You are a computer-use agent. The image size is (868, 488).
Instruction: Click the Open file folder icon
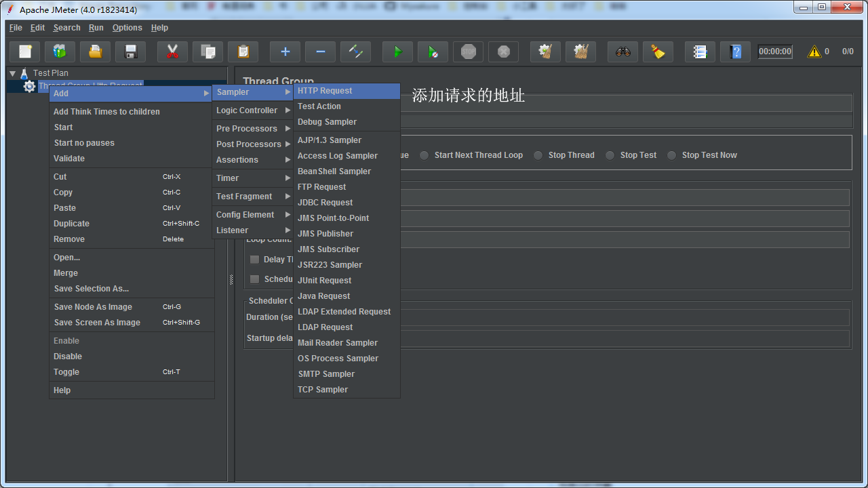click(96, 52)
